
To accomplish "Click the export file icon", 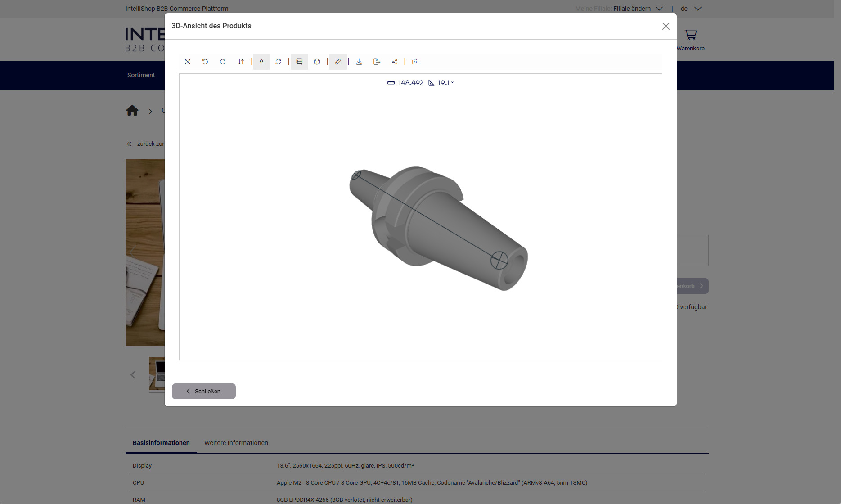I will tap(377, 62).
